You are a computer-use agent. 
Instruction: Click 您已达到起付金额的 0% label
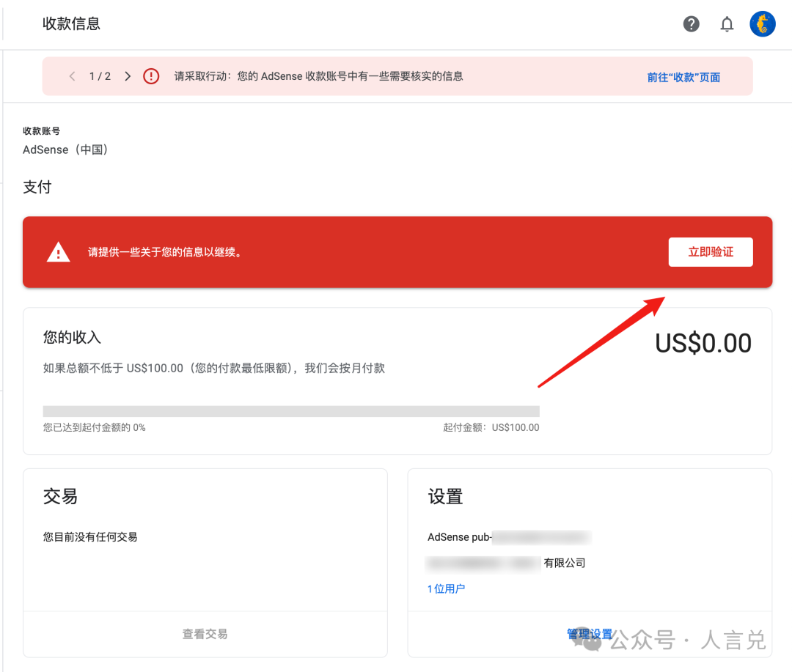pyautogui.click(x=95, y=428)
